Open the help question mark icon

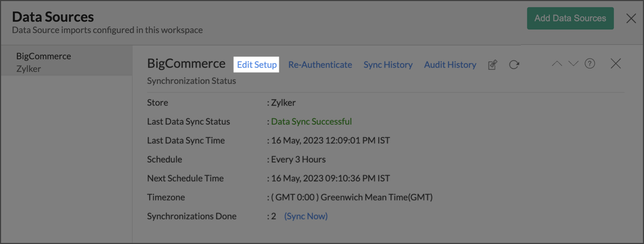coord(590,64)
